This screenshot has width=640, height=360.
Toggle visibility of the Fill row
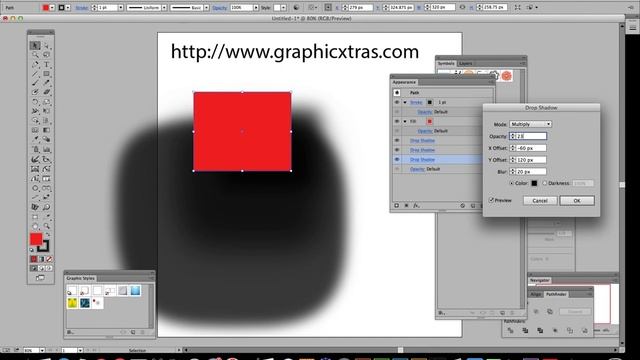point(397,122)
